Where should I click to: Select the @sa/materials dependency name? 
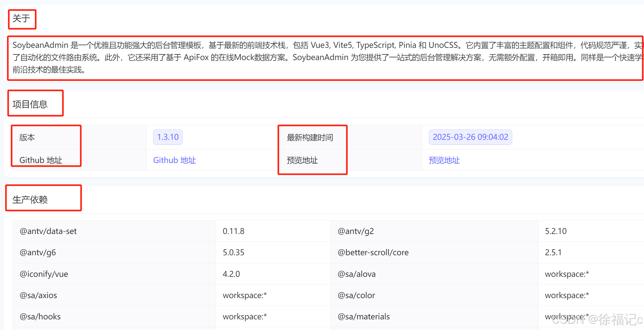364,317
